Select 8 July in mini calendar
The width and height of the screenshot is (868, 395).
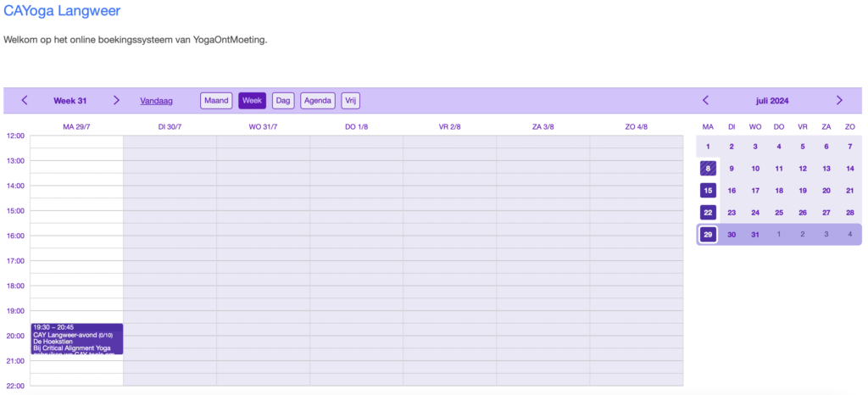tap(708, 169)
